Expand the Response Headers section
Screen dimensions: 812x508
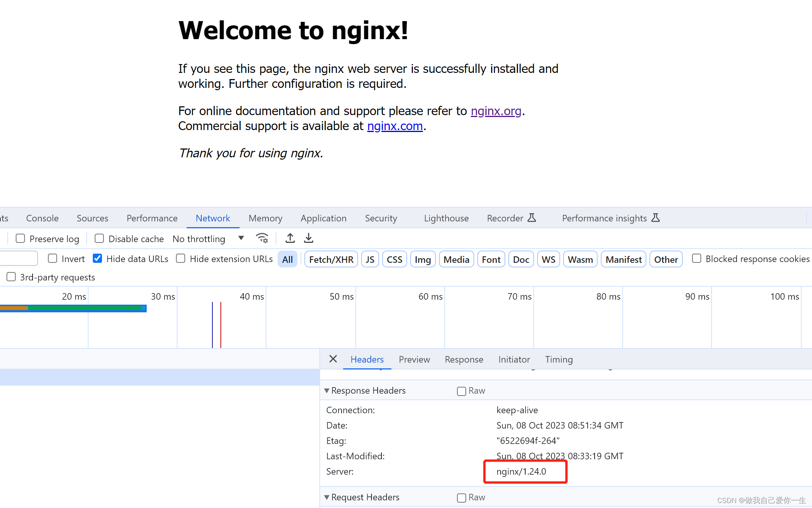coord(325,390)
